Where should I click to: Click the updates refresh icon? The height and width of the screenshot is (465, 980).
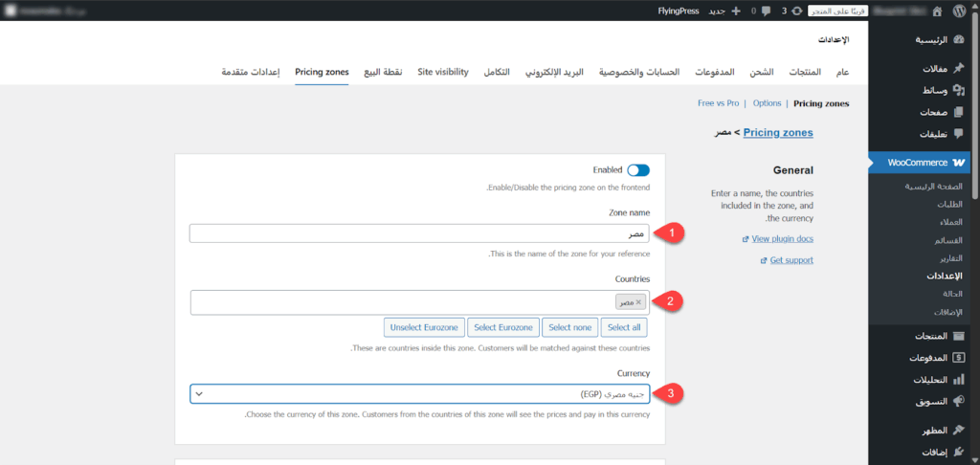pyautogui.click(x=796, y=11)
